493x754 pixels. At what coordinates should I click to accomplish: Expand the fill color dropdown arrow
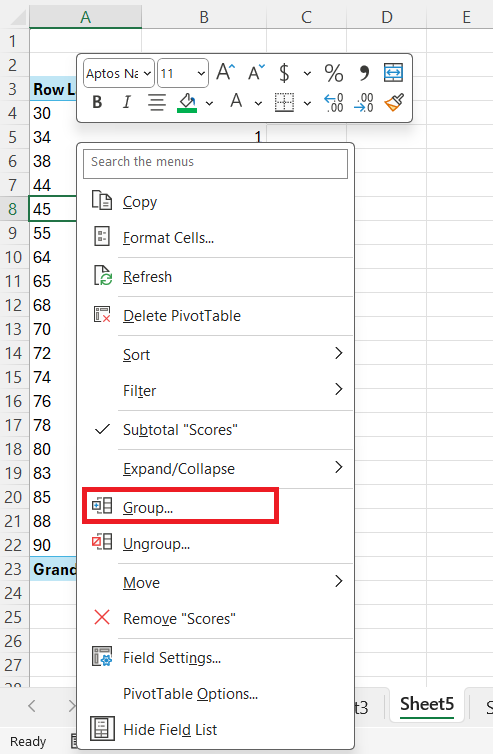pos(209,103)
